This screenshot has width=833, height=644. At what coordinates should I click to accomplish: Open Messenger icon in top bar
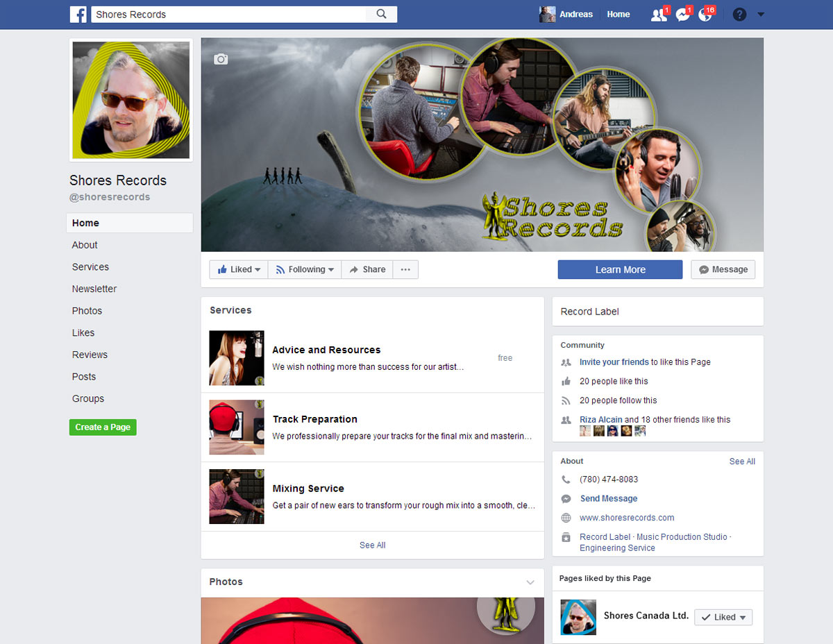[x=682, y=15]
